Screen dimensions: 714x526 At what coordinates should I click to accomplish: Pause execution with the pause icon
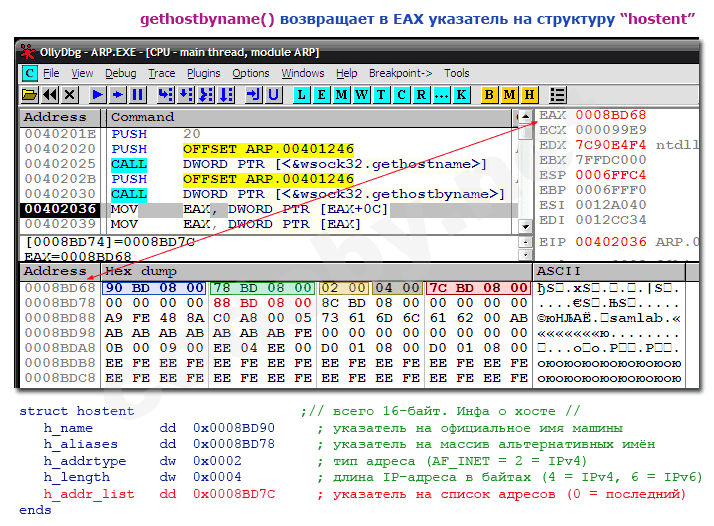137,94
